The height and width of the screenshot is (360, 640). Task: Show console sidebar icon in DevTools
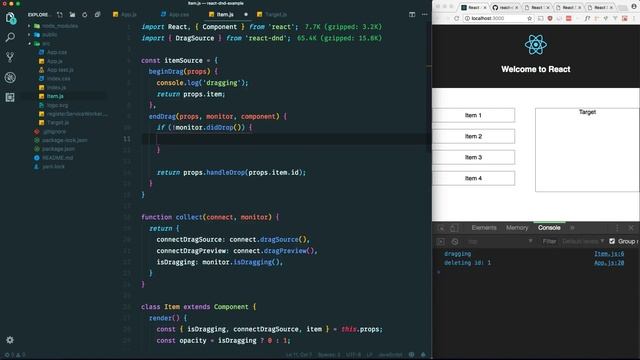[x=441, y=242]
